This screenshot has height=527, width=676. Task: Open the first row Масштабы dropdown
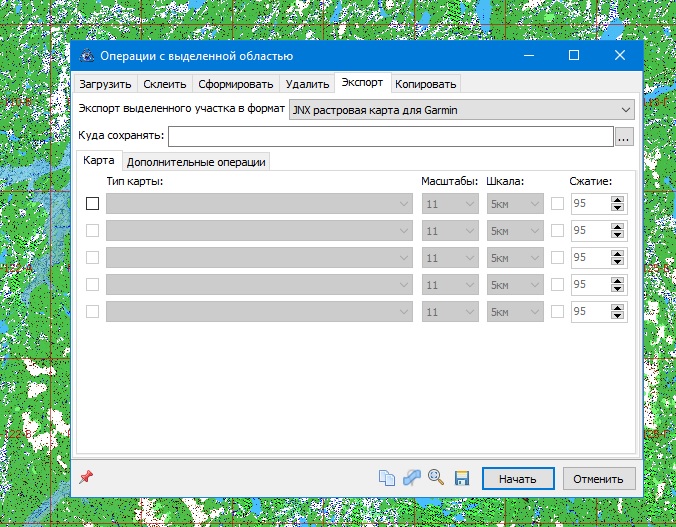pyautogui.click(x=449, y=204)
